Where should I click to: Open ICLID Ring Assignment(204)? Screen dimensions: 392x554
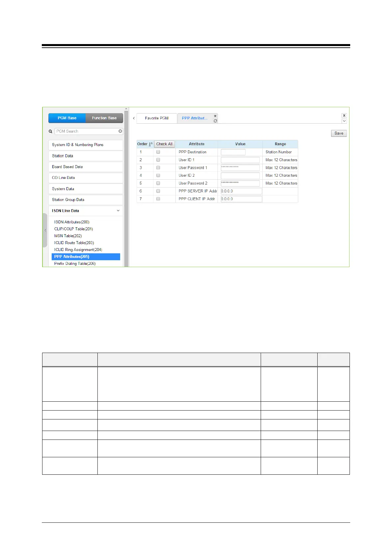click(78, 250)
